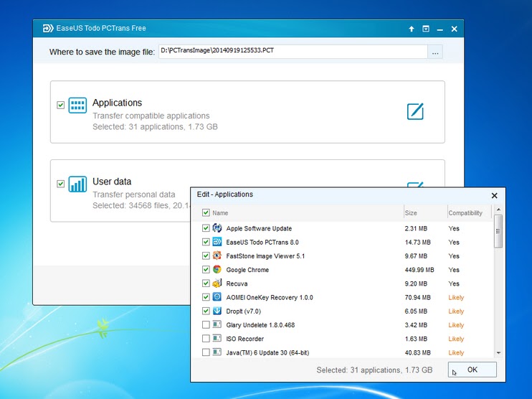Sort list by Size column header
The height and width of the screenshot is (399, 532).
pyautogui.click(x=411, y=213)
